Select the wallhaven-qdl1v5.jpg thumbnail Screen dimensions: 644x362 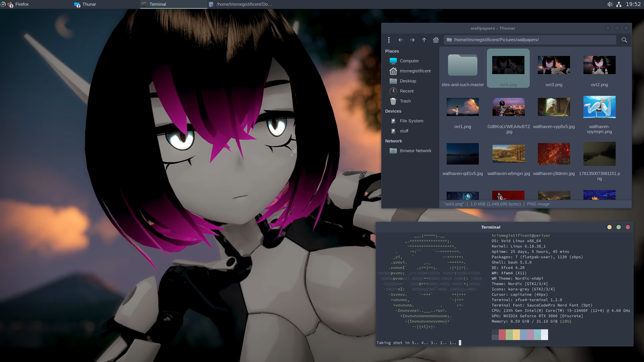[x=463, y=154]
